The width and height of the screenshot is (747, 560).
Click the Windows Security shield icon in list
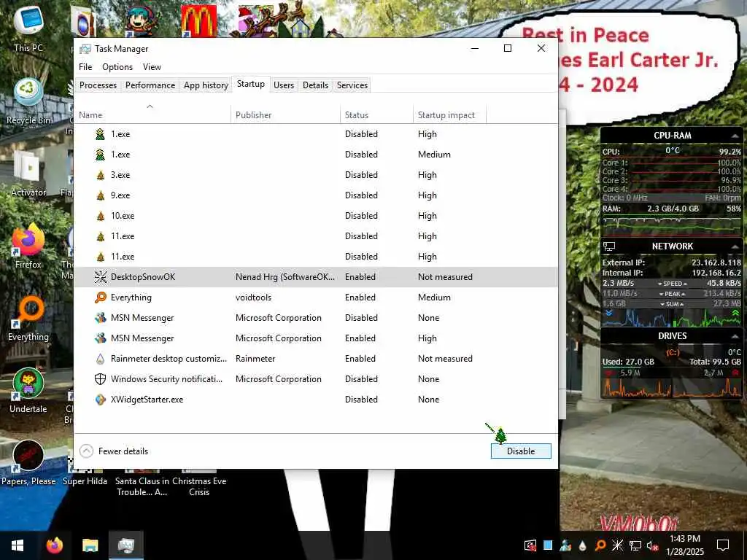click(100, 379)
